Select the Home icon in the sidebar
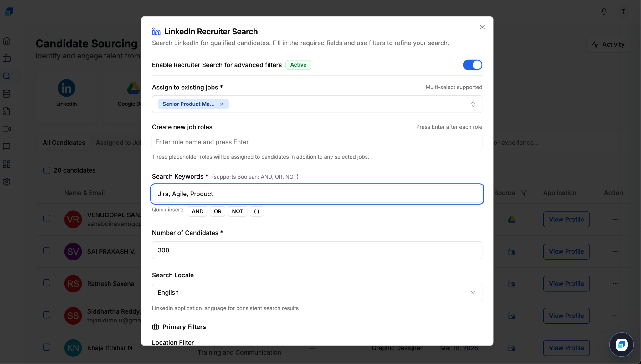Screen dimensions: 641x364 point(7,41)
